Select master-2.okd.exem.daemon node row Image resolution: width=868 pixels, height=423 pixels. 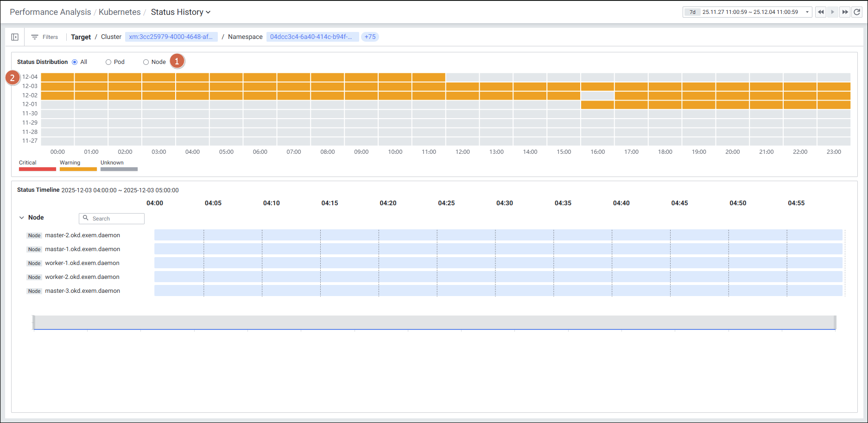pos(82,235)
